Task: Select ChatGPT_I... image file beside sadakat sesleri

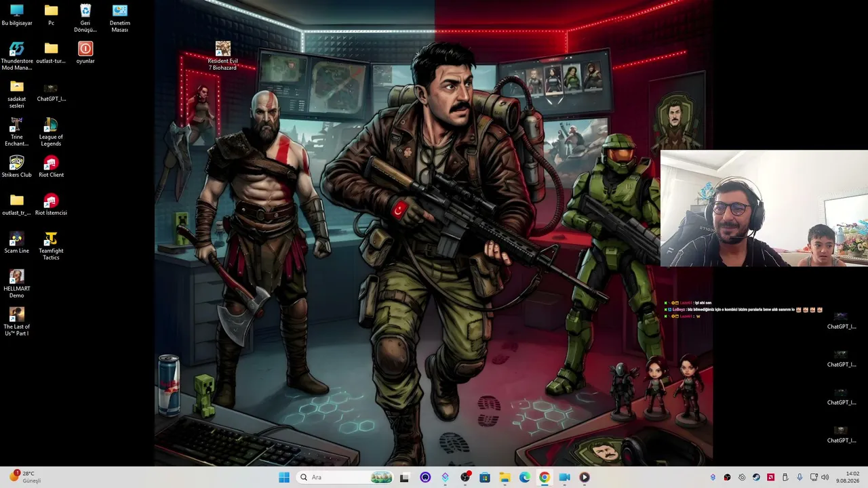Action: (51, 91)
